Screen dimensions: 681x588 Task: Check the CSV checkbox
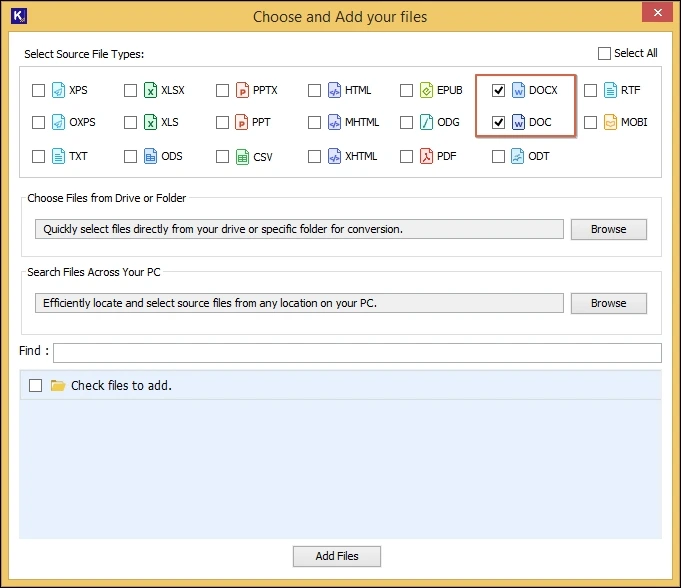(222, 156)
